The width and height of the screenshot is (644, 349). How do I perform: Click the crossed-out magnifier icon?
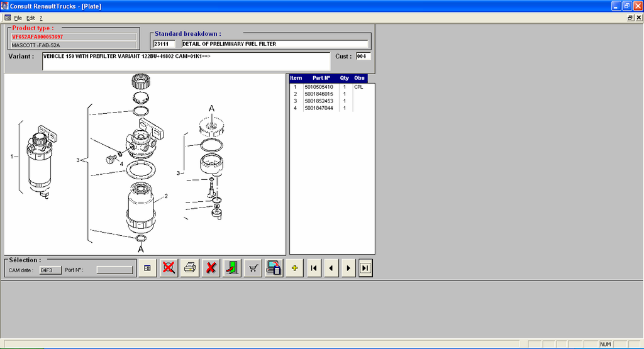(x=169, y=268)
